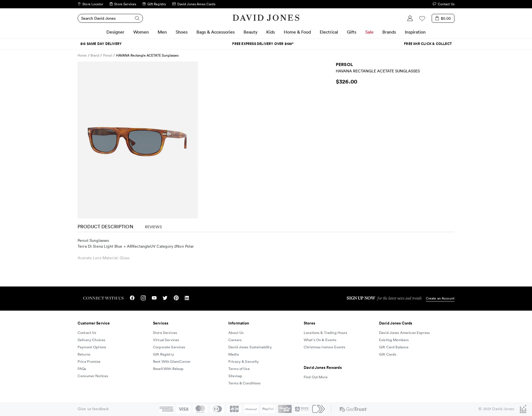Open David Jones Amex Cards link
Viewport: 532px width, 416px height.
point(194,4)
